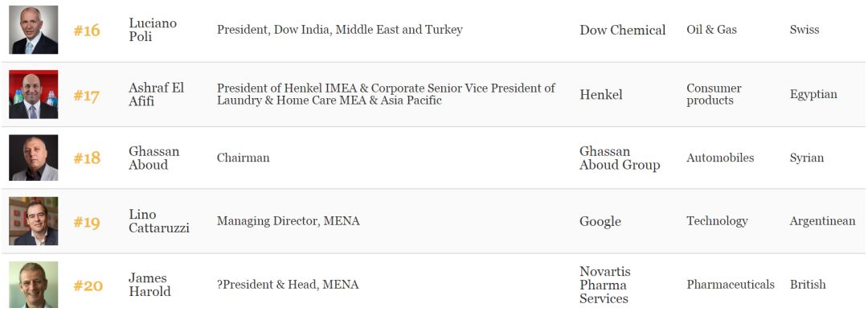Image resolution: width=868 pixels, height=312 pixels.
Task: Select the #17 ranking label
Action: [86, 96]
